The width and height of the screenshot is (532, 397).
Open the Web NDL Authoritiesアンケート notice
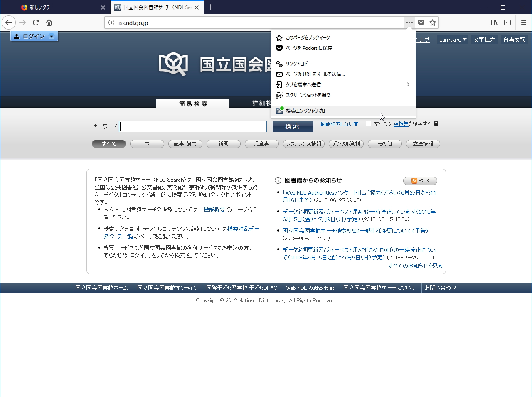[359, 196]
